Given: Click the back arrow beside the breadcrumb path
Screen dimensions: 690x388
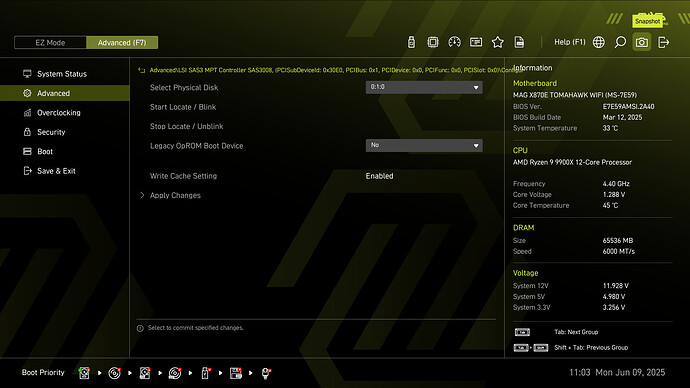Looking at the screenshot, I should click(142, 70).
